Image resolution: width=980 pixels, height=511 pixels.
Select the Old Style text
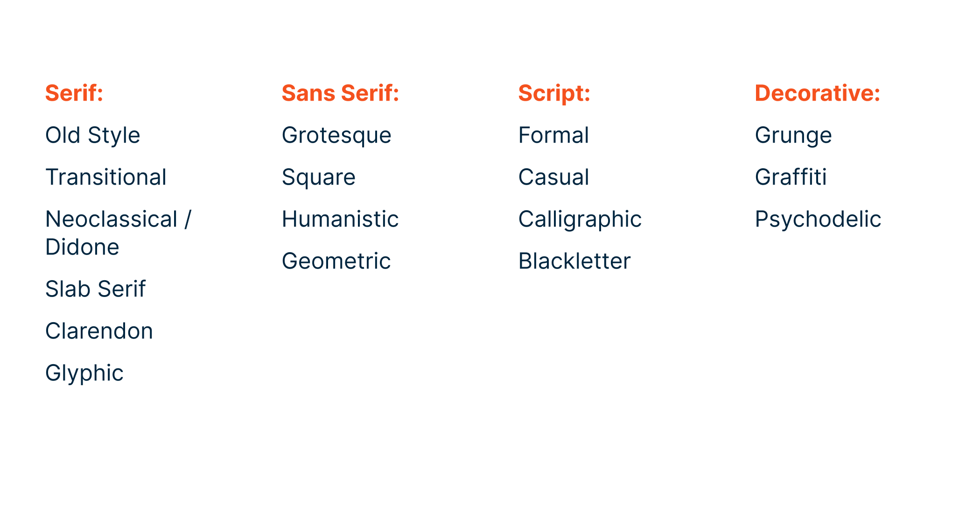pyautogui.click(x=92, y=135)
